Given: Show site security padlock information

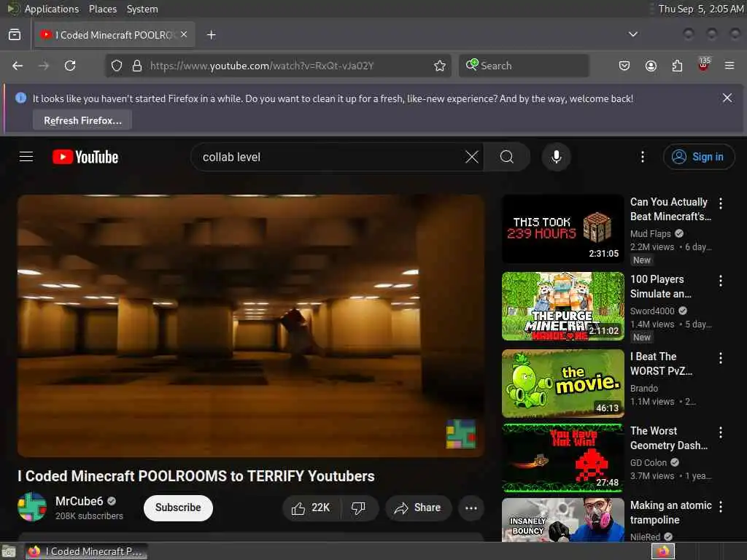Looking at the screenshot, I should click(136, 65).
